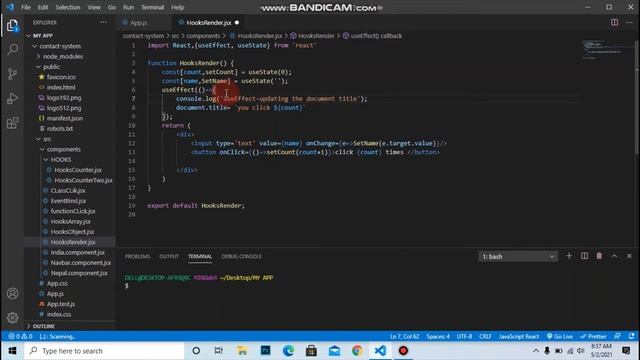Click Go Live in status bar
This screenshot has height=360, width=640.
click(560, 336)
